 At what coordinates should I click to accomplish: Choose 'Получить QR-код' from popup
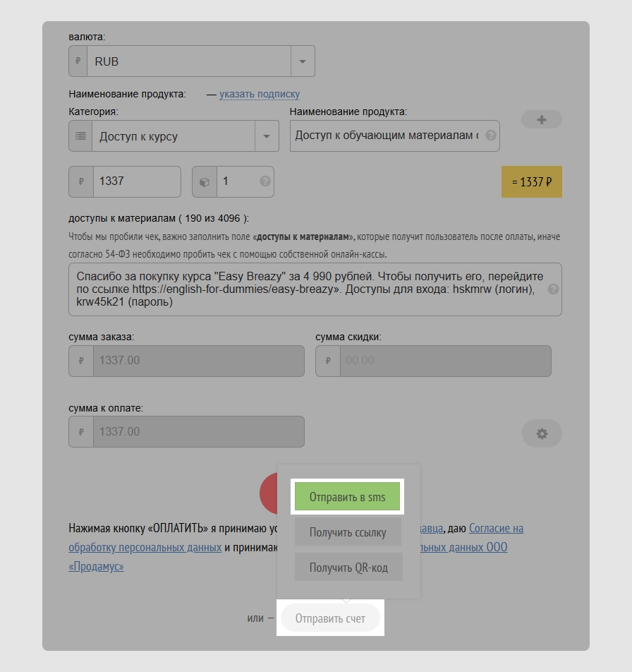click(x=348, y=567)
